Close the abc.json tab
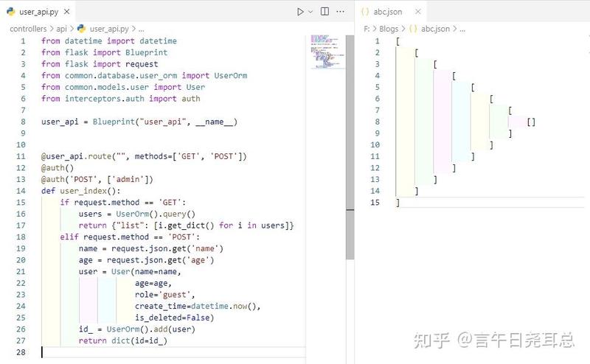This screenshot has height=364, width=590. (x=417, y=12)
